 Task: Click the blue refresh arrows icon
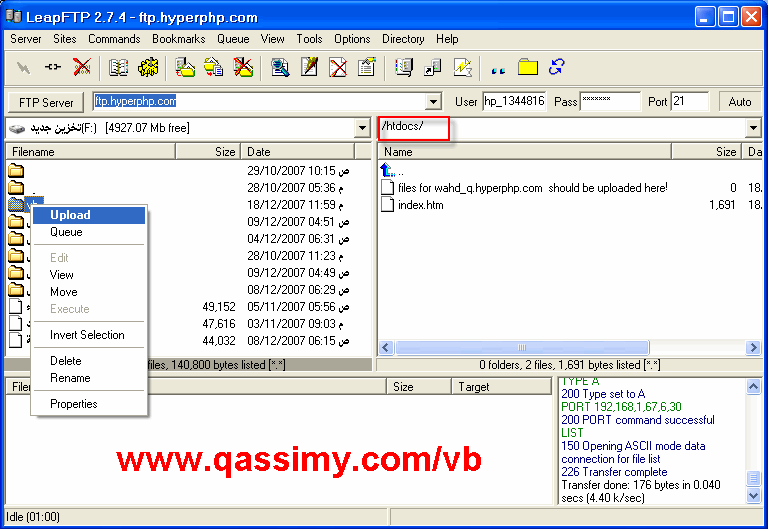(556, 67)
